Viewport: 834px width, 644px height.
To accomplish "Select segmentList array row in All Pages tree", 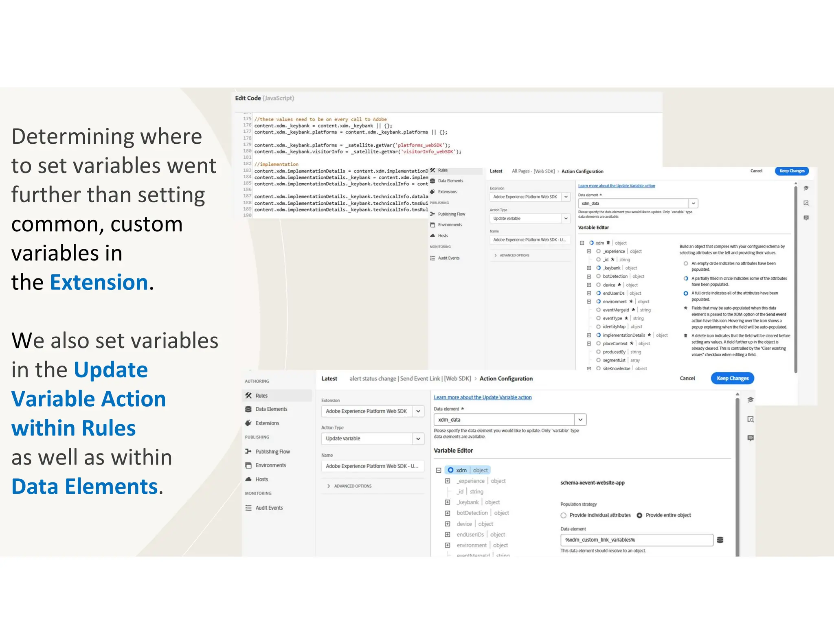I will (618, 360).
